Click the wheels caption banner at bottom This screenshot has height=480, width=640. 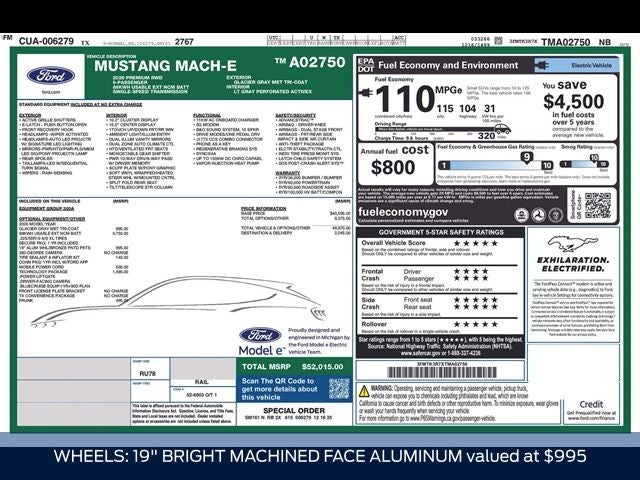pos(320,456)
